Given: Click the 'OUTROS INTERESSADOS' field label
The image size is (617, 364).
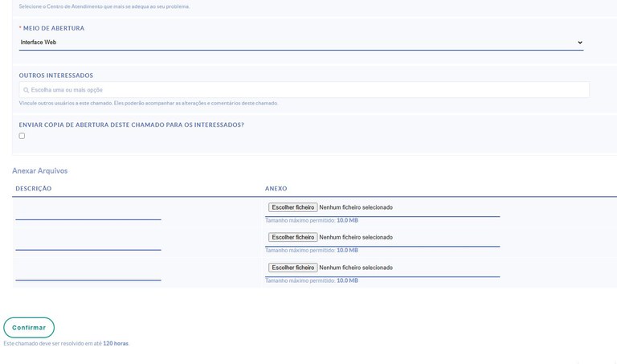Looking at the screenshot, I should 56,76.
